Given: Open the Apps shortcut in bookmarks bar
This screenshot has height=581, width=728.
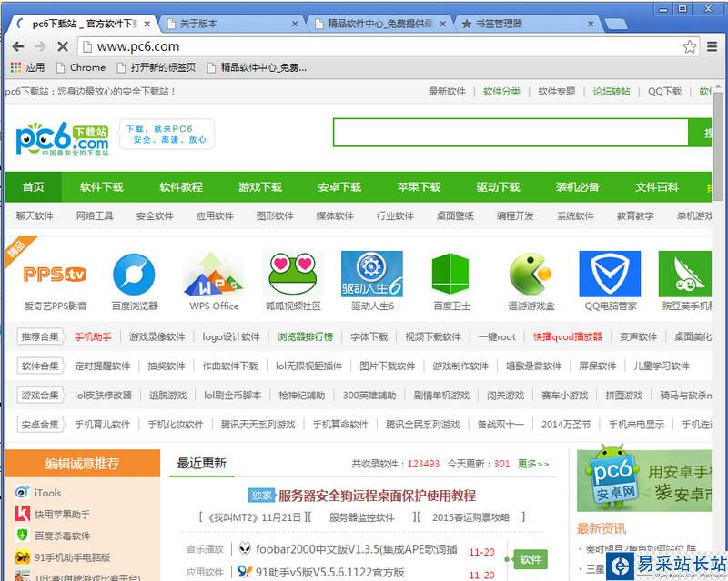Looking at the screenshot, I should [x=27, y=68].
